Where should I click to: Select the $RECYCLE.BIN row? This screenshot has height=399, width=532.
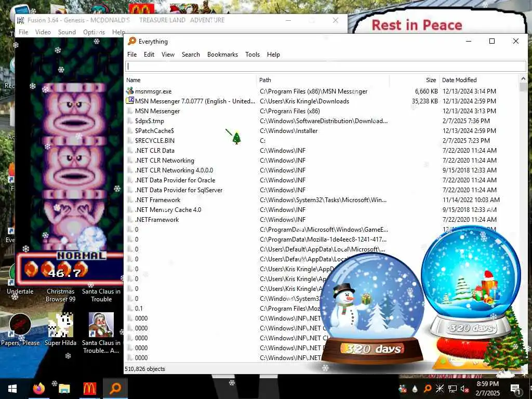point(322,140)
